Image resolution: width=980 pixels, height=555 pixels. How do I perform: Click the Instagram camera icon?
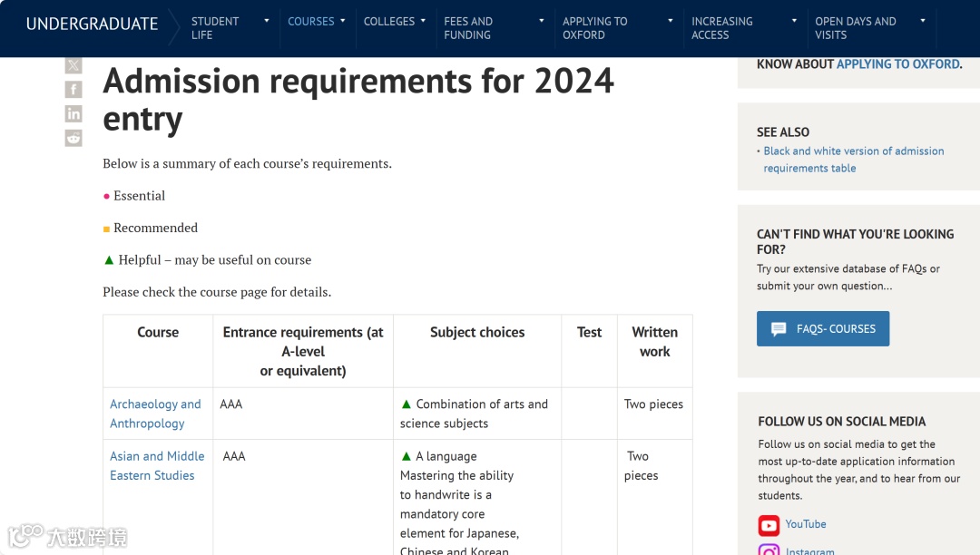pyautogui.click(x=769, y=550)
